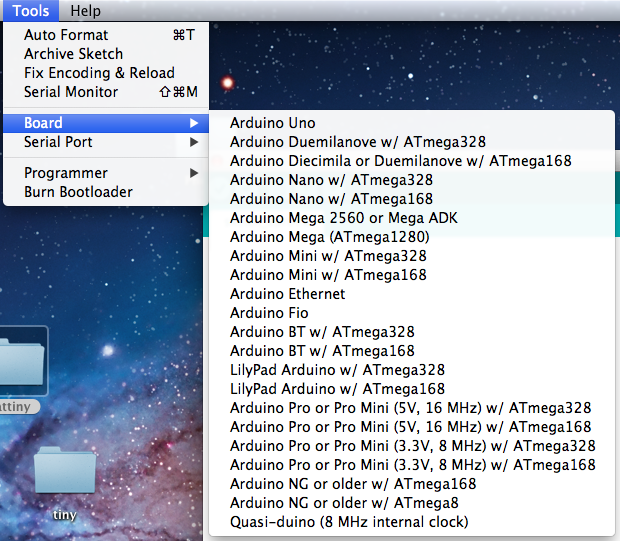The height and width of the screenshot is (541, 620).
Task: Pick Pro Mini 5V 16 MHz ATmega168
Action: coord(412,427)
